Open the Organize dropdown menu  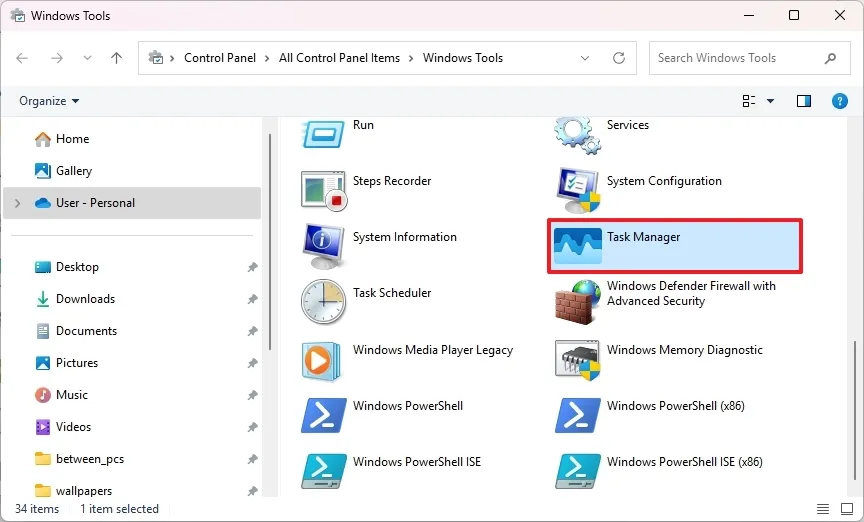[49, 101]
